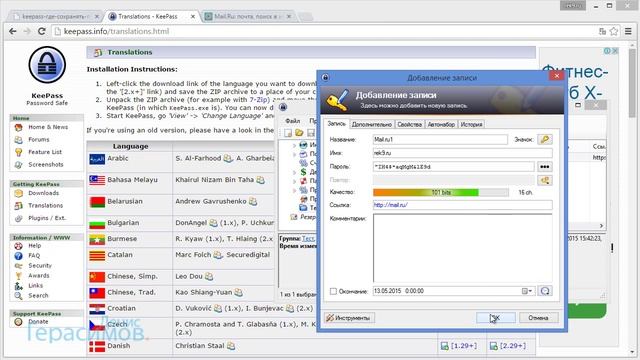The width and height of the screenshot is (640, 360).
Task: Click the Chinese, Simp. flag icon
Action: pos(97,277)
